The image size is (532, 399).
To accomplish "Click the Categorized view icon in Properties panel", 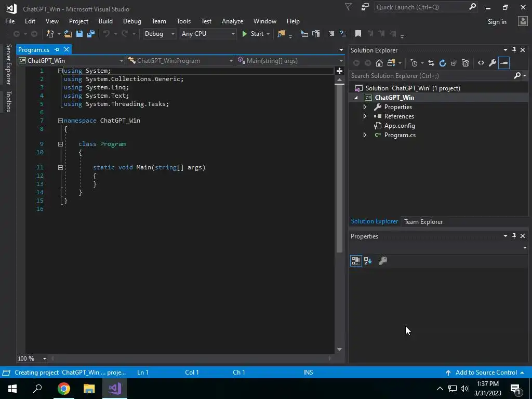I will [356, 261].
